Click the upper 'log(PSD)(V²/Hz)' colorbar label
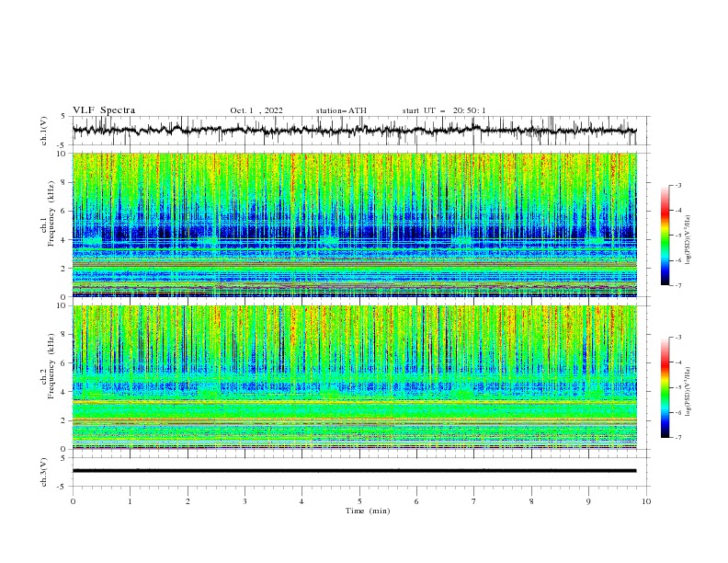Screen dimensions: 728x563 point(688,240)
